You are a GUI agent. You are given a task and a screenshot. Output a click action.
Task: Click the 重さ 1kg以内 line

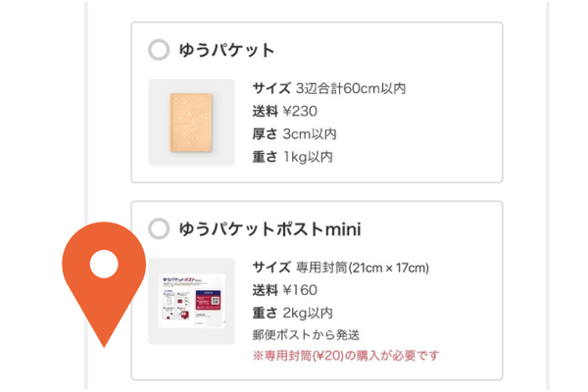pos(292,157)
